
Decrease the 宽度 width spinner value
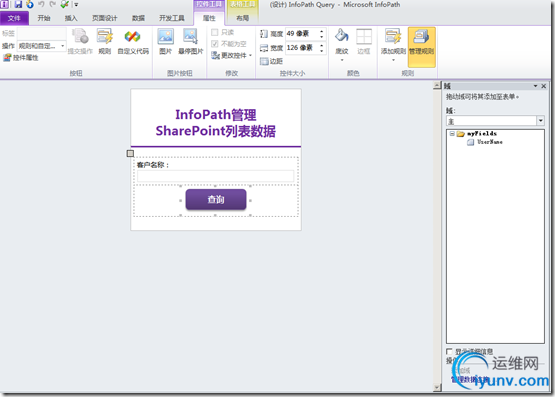click(322, 51)
